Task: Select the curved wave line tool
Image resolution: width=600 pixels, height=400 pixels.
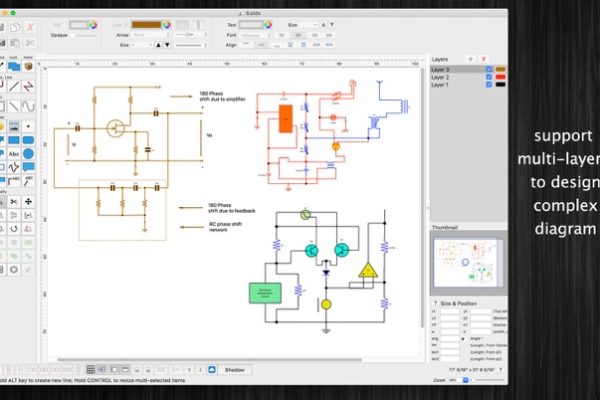Action: tap(28, 106)
